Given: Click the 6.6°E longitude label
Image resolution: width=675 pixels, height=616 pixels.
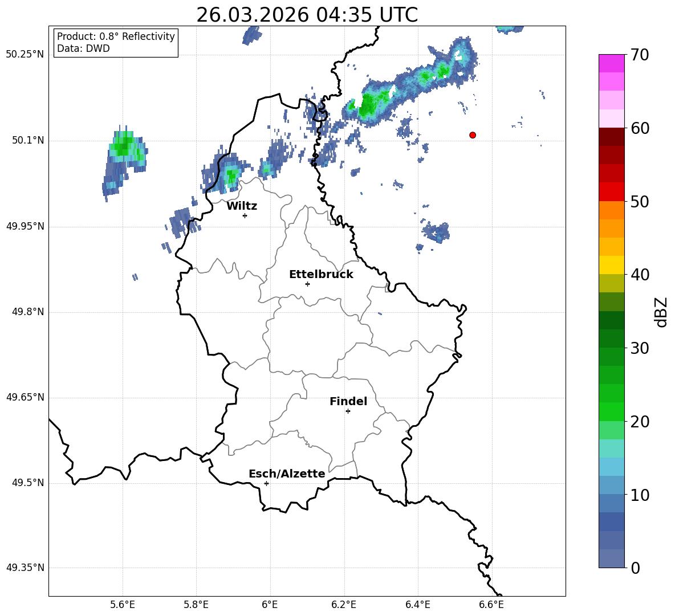Looking at the screenshot, I should (491, 605).
